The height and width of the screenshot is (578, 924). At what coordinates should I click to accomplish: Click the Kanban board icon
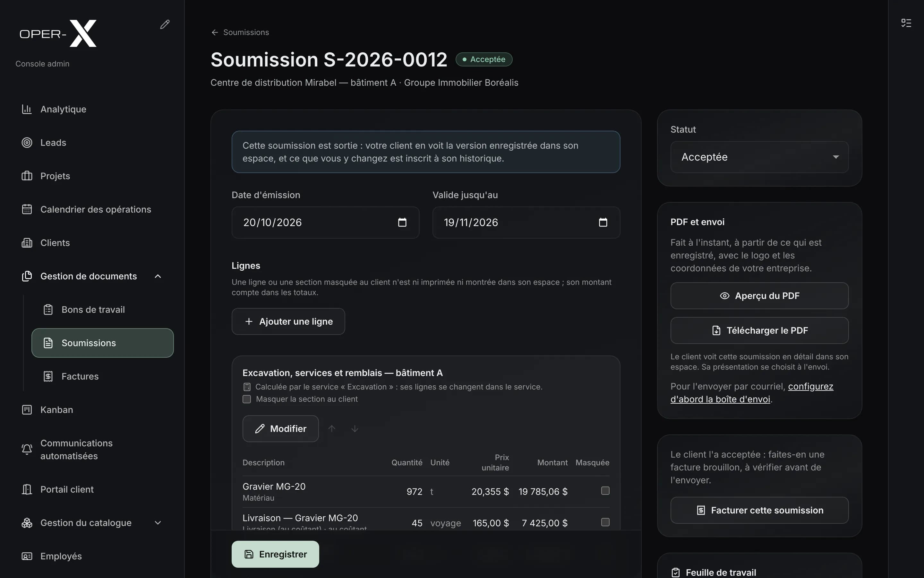coord(27,410)
